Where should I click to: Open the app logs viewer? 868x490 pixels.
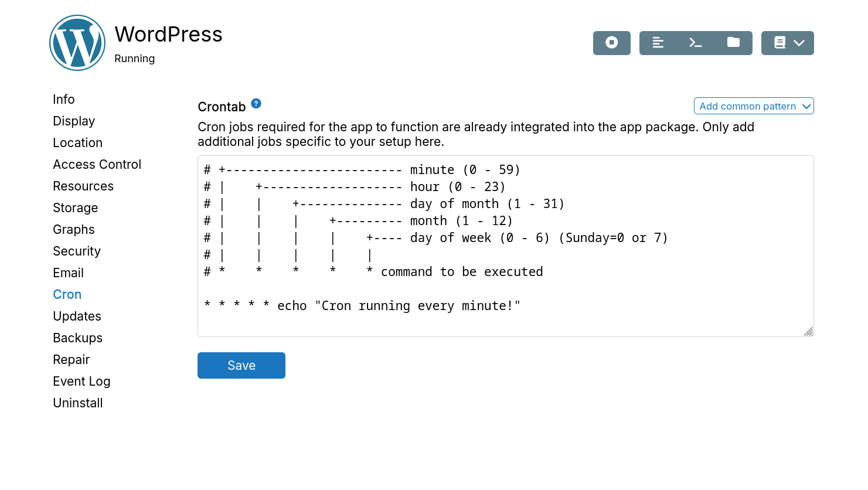(x=658, y=43)
